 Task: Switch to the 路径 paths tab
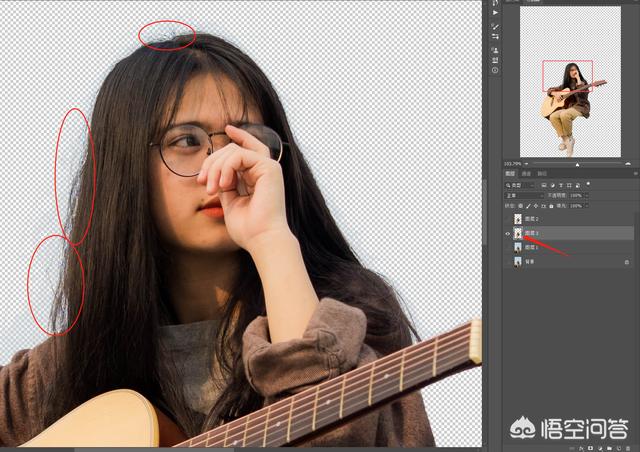tap(541, 174)
